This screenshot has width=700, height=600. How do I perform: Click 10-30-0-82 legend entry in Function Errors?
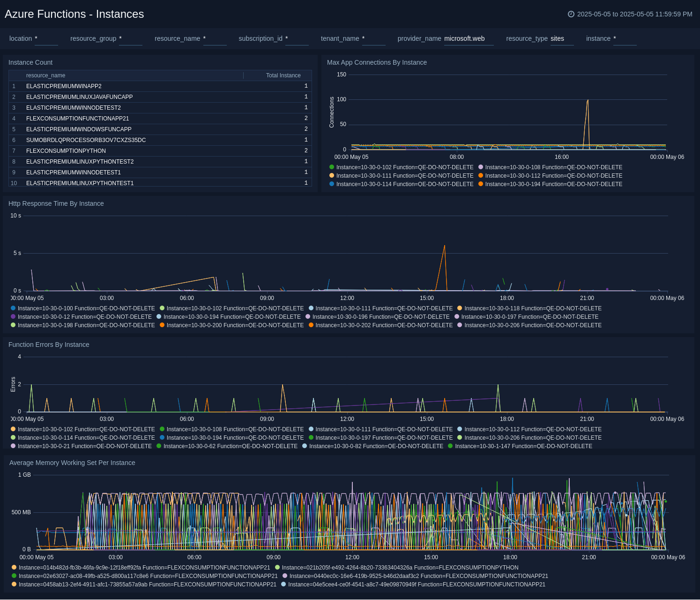tap(372, 446)
